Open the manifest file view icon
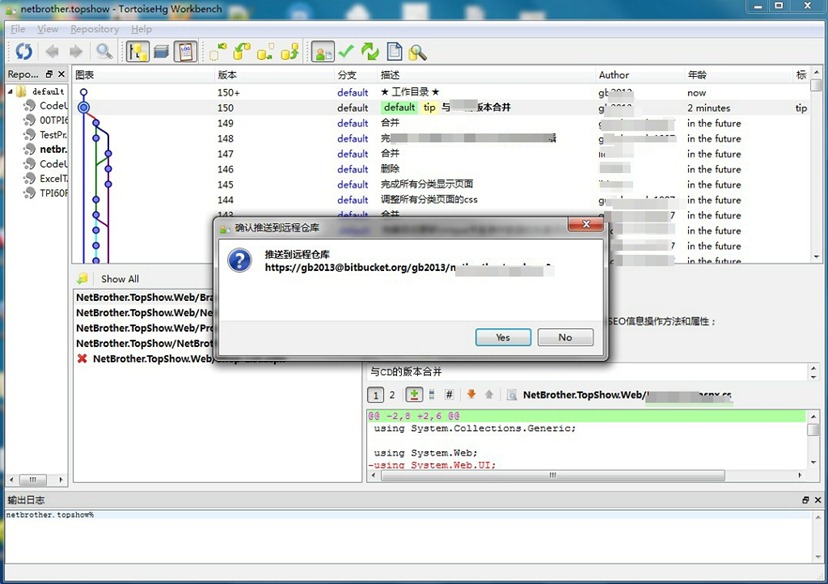 (x=394, y=52)
